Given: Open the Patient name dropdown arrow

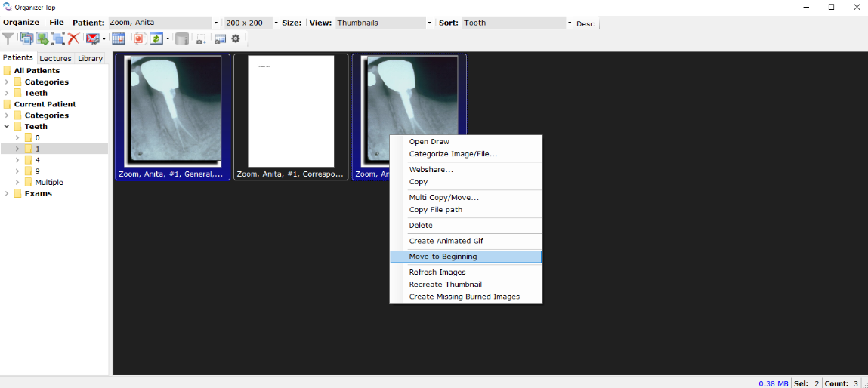Looking at the screenshot, I should coord(216,23).
